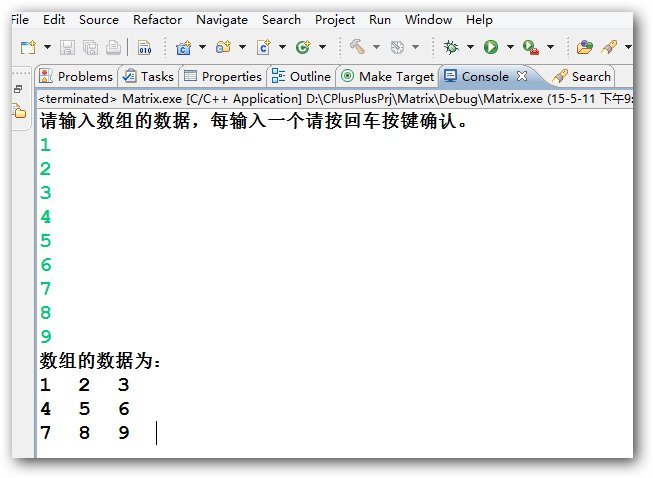Open the Source menu
The height and width of the screenshot is (478, 653).
[99, 20]
